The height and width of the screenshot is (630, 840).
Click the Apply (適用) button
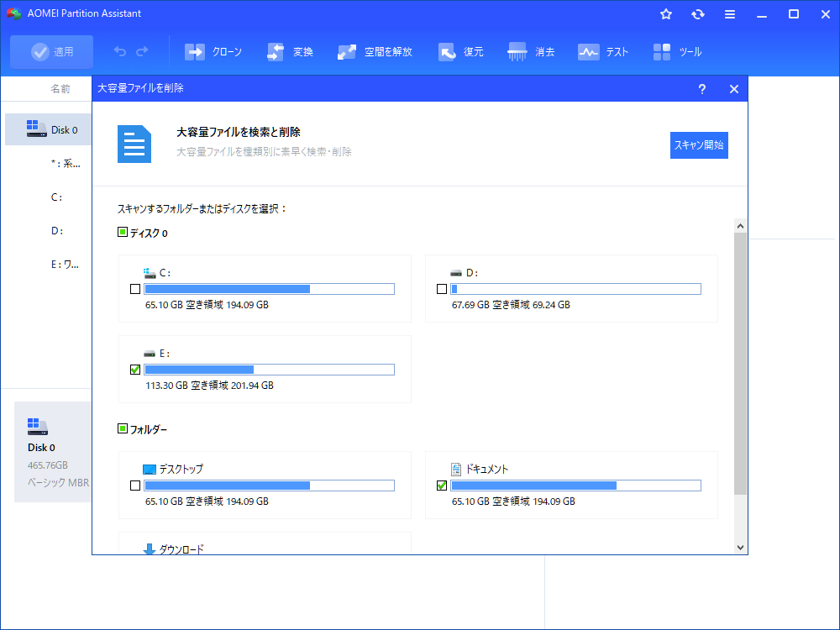coord(51,52)
